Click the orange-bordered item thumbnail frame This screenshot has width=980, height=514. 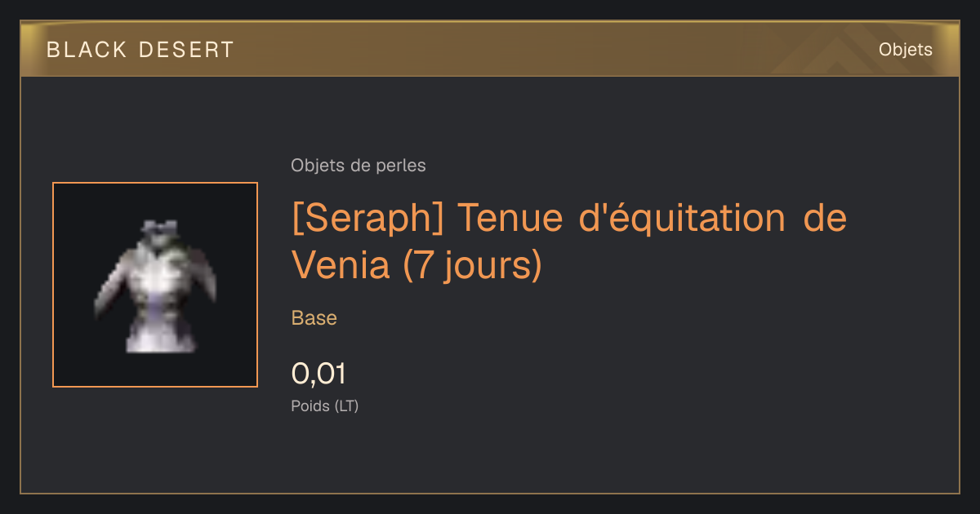click(x=155, y=285)
